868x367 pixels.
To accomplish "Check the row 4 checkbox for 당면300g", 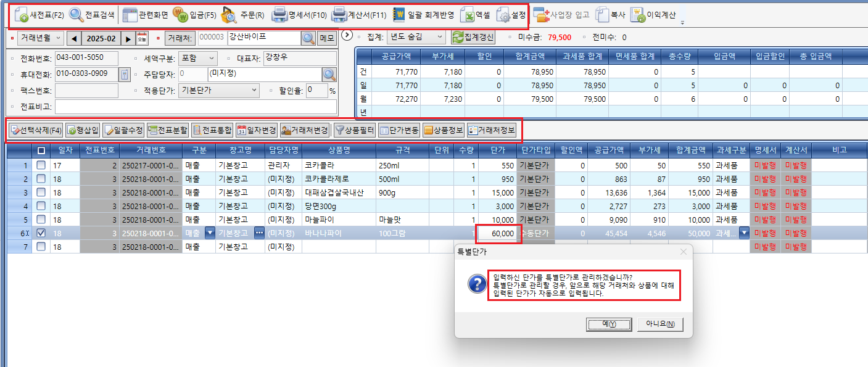I will point(41,206).
